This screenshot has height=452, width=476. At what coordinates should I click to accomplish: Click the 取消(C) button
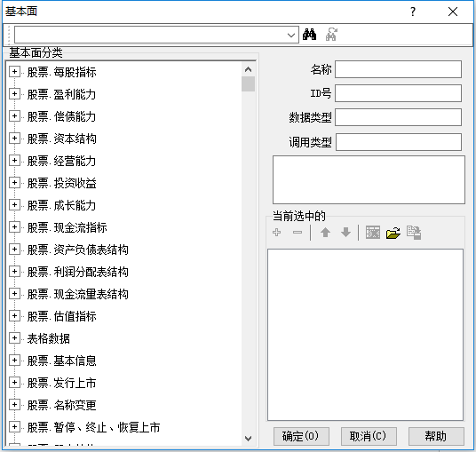[369, 436]
